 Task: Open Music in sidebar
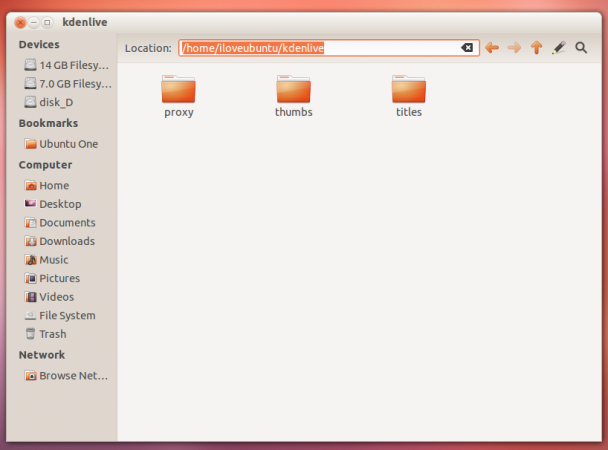click(x=47, y=260)
